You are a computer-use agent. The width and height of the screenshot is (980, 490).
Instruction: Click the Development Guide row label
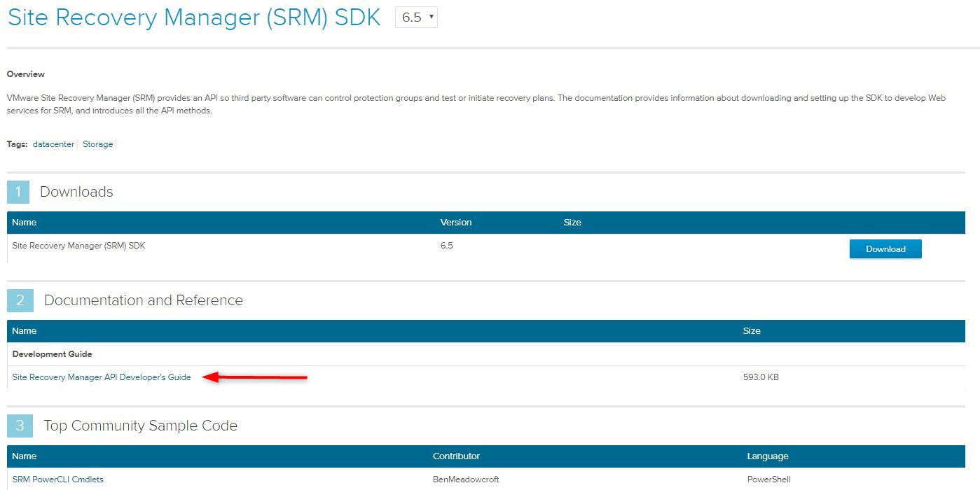[x=53, y=354]
